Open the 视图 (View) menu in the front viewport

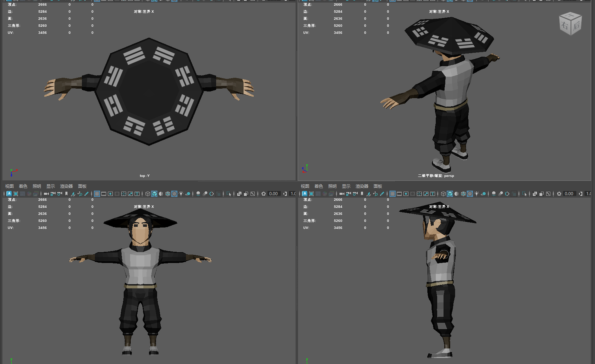pos(9,186)
